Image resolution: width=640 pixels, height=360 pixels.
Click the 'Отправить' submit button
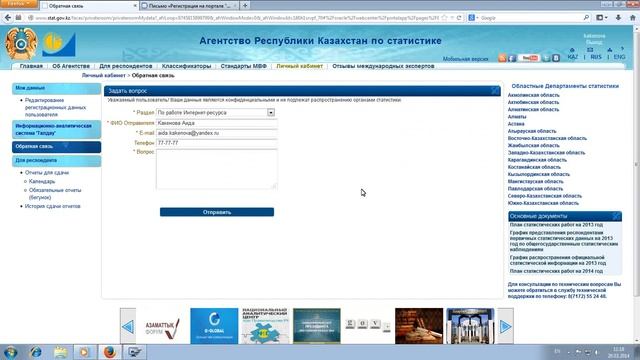(x=217, y=212)
